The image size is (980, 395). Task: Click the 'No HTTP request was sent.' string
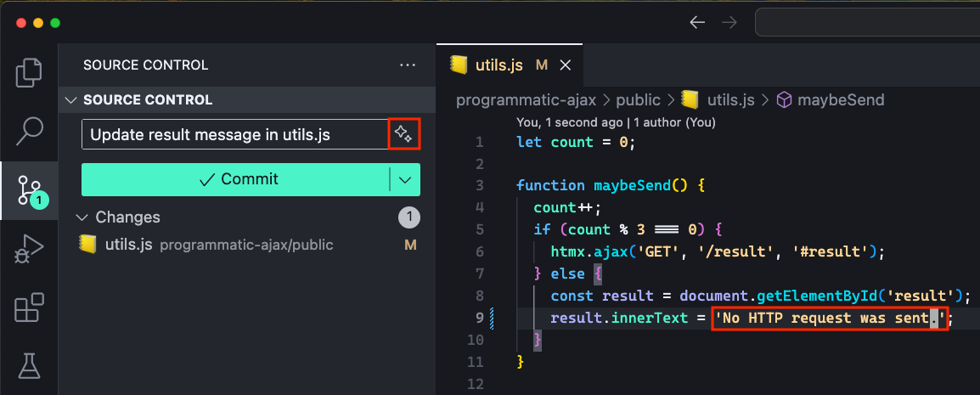click(830, 319)
